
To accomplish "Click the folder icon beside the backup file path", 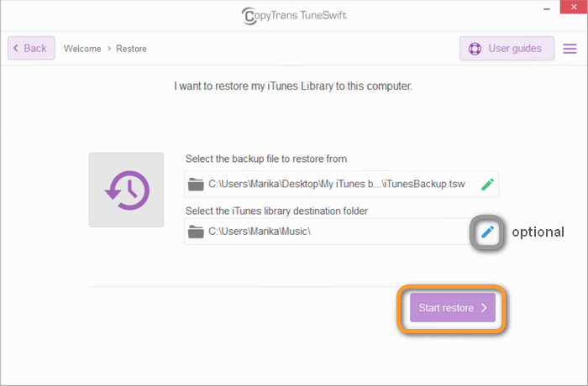I will [x=197, y=185].
